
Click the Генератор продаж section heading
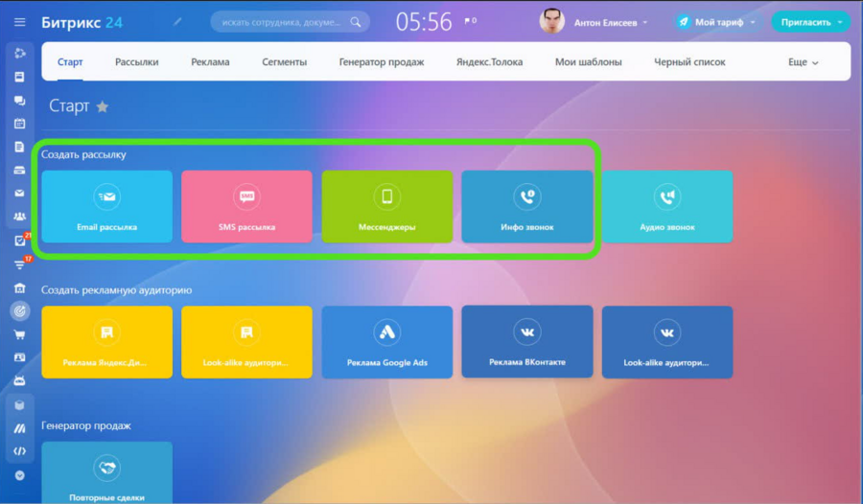click(86, 425)
